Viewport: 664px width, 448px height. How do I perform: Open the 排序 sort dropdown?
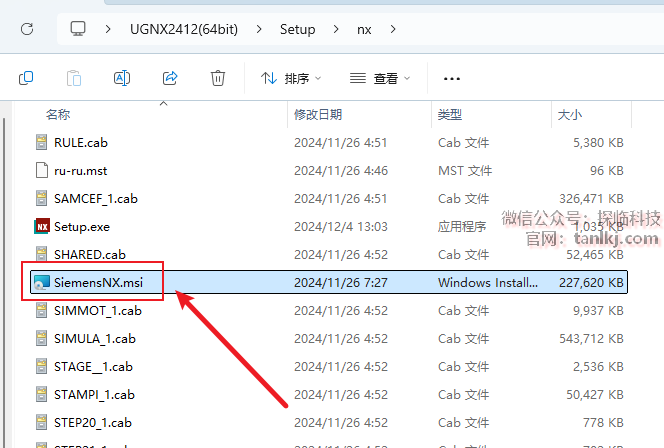point(291,78)
